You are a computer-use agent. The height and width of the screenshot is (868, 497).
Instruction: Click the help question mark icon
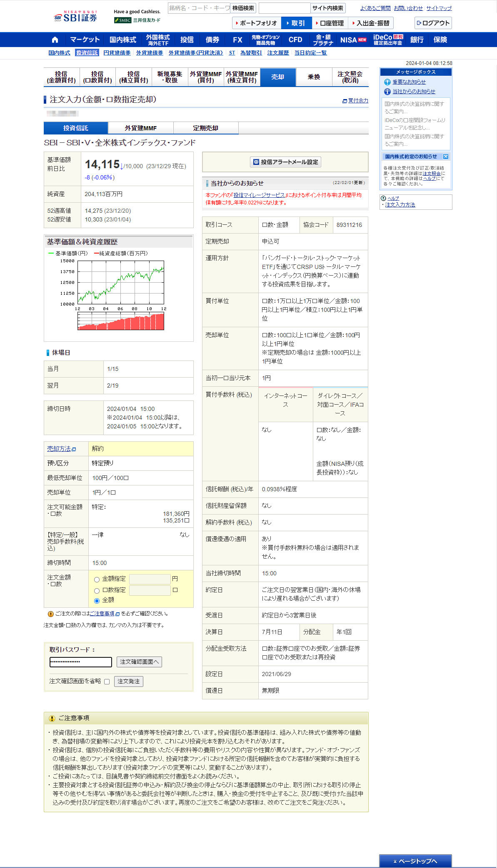(x=383, y=198)
